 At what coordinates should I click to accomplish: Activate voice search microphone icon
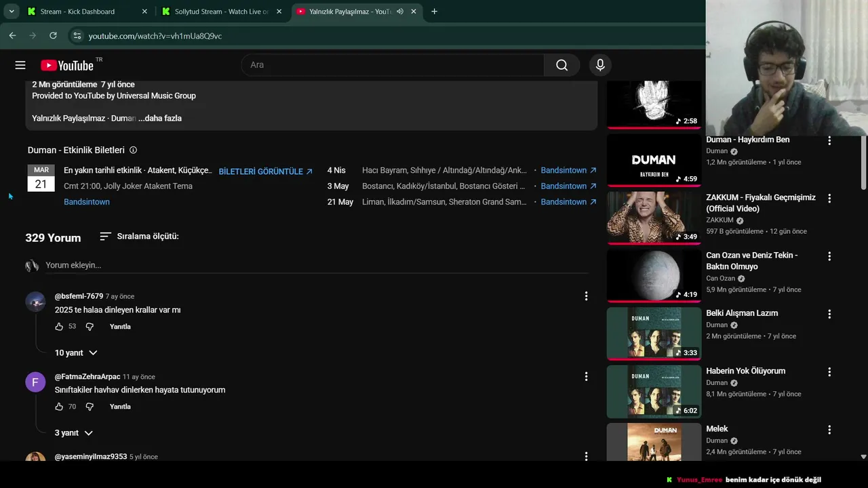(x=599, y=65)
